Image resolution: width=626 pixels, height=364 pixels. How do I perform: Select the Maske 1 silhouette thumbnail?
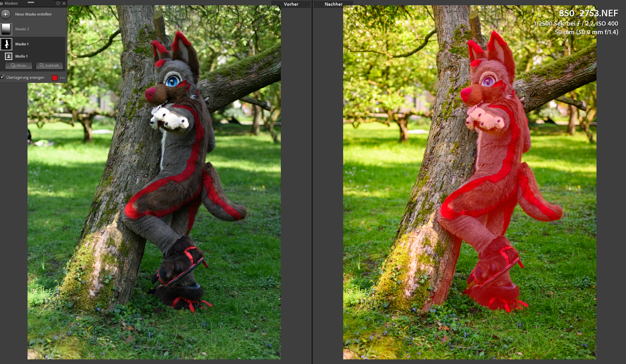6,44
